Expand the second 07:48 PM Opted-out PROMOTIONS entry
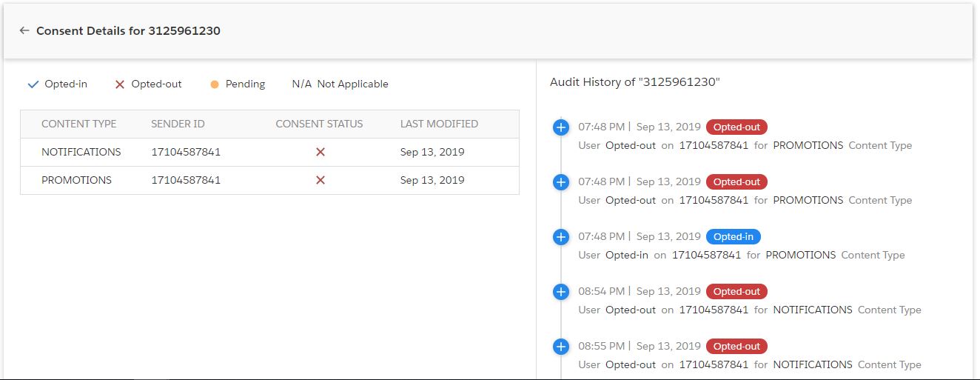The width and height of the screenshot is (980, 380). click(x=561, y=182)
